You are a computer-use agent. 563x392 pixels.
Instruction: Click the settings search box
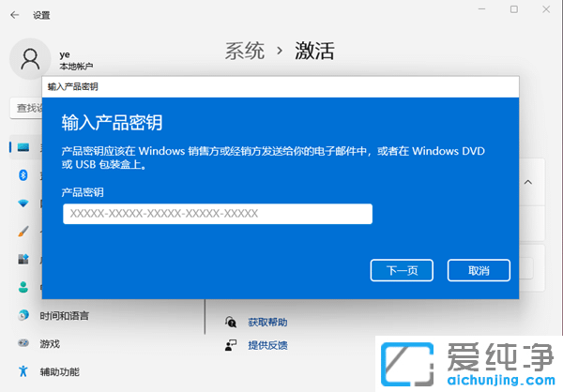[x=26, y=108]
